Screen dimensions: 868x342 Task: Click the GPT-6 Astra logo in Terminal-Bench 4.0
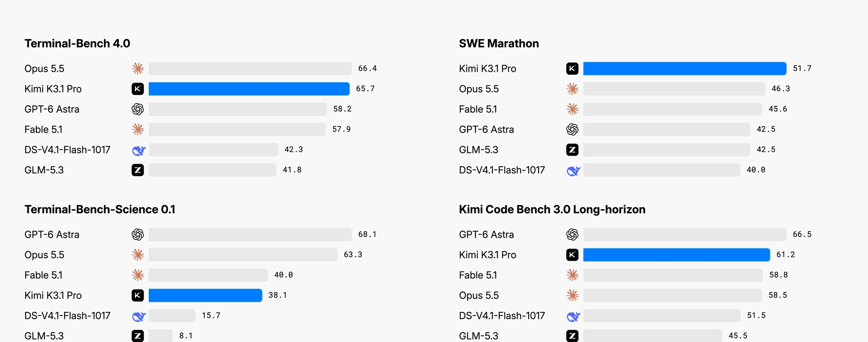click(138, 109)
